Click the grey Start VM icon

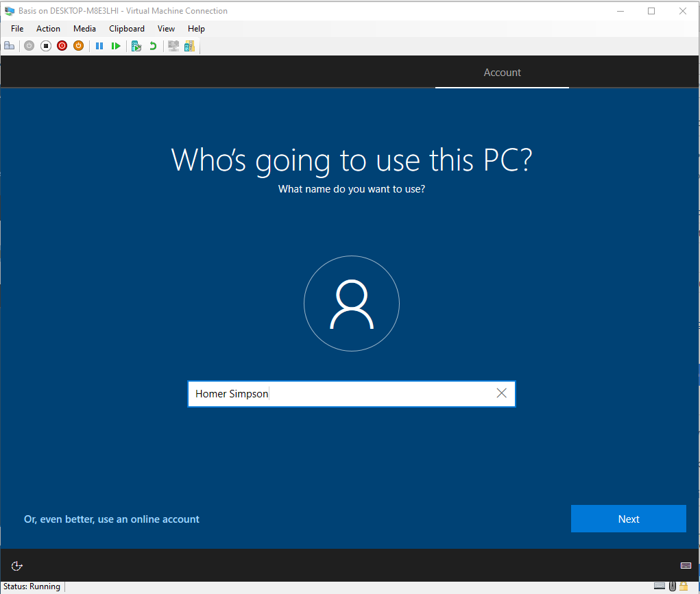[x=29, y=45]
